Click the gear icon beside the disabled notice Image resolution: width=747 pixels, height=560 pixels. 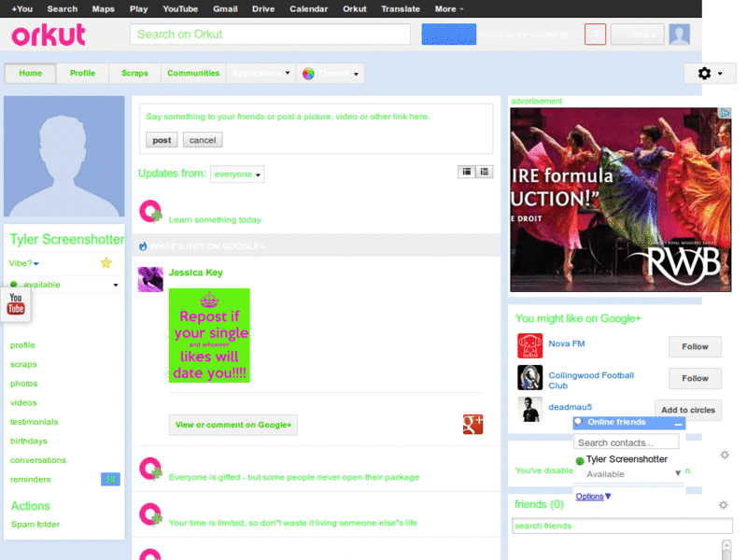point(725,455)
